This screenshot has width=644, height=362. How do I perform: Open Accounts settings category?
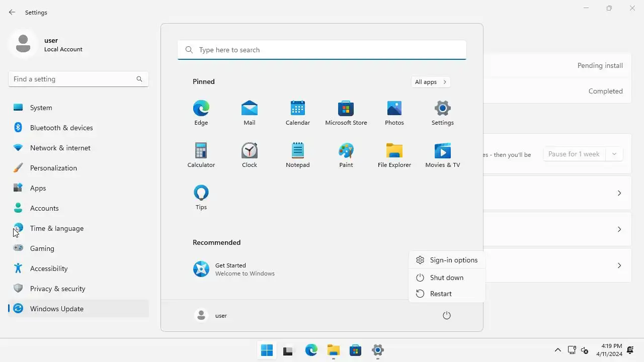click(x=78, y=208)
